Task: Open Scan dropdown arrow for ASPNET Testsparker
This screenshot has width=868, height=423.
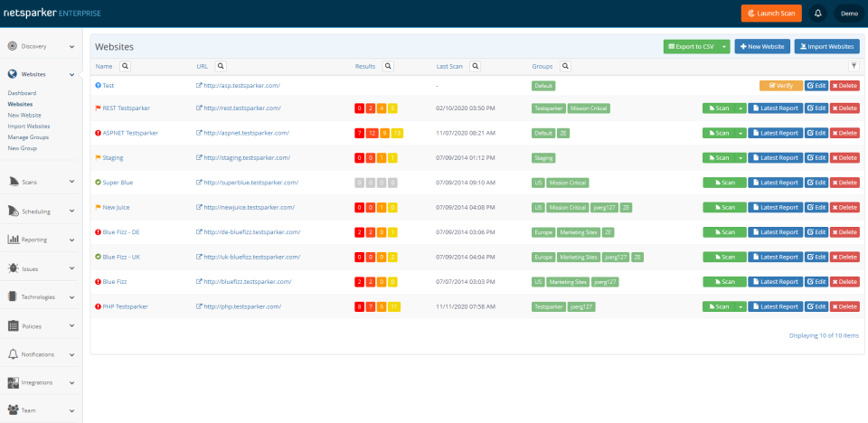Action: coord(741,133)
